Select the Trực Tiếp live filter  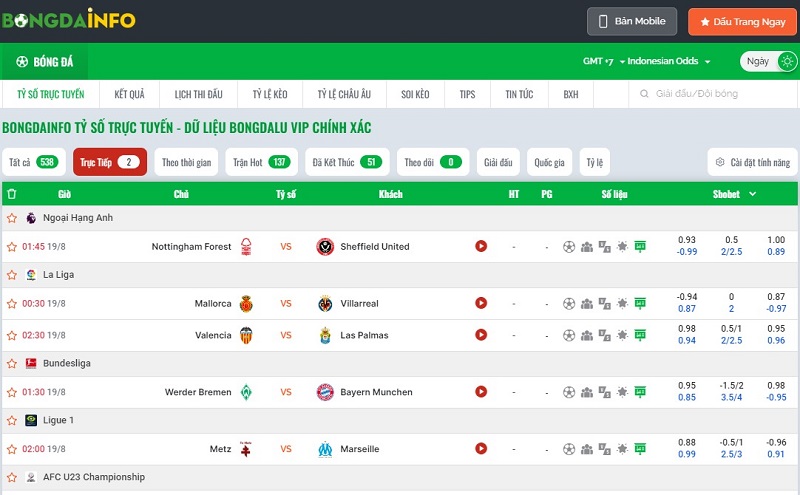[x=110, y=162]
